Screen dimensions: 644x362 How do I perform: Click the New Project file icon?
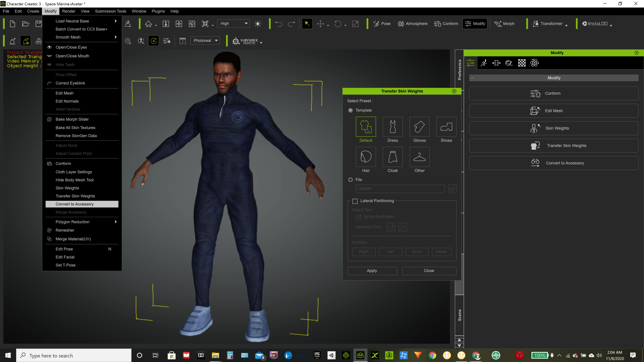[13, 24]
